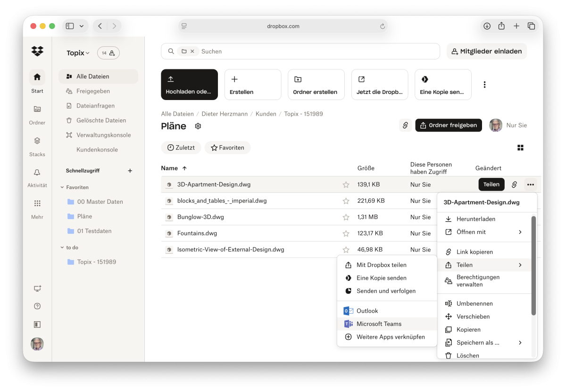The width and height of the screenshot is (566, 392).
Task: Open the Topix team dropdown
Action: tap(78, 53)
